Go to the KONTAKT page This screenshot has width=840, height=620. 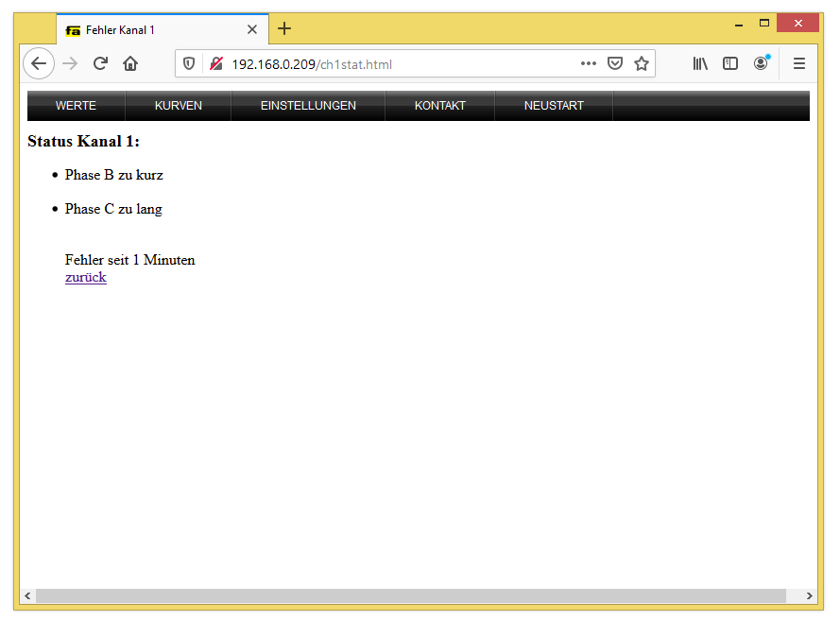439,106
